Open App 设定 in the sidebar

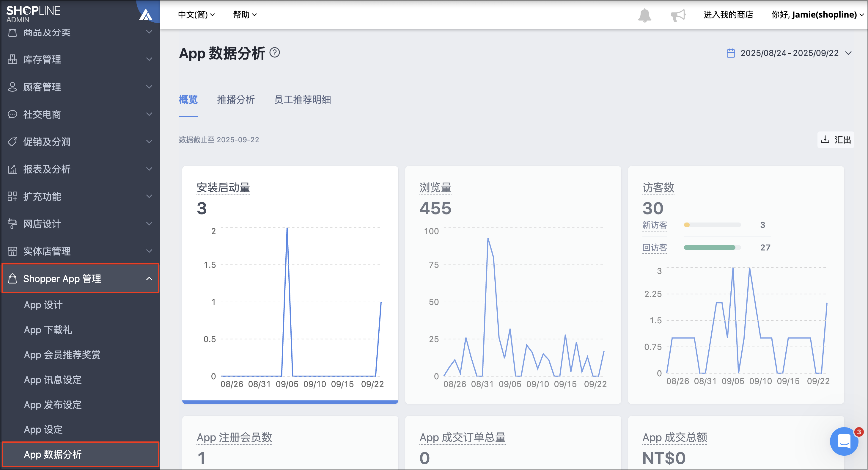(43, 430)
